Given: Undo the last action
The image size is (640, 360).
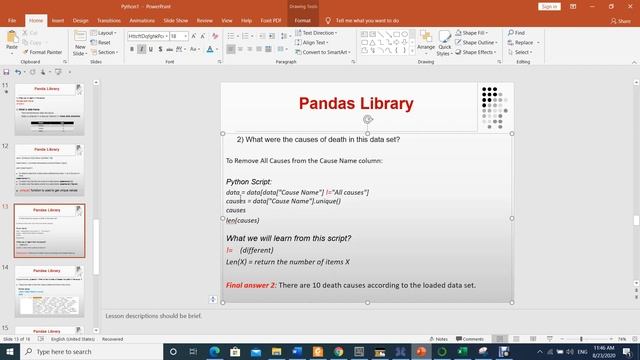Looking at the screenshot, I should click(x=18, y=72).
